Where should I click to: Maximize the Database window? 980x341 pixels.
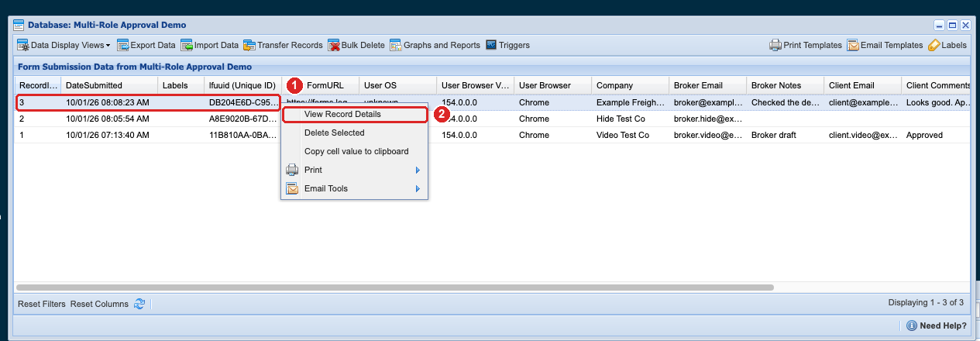(x=951, y=25)
